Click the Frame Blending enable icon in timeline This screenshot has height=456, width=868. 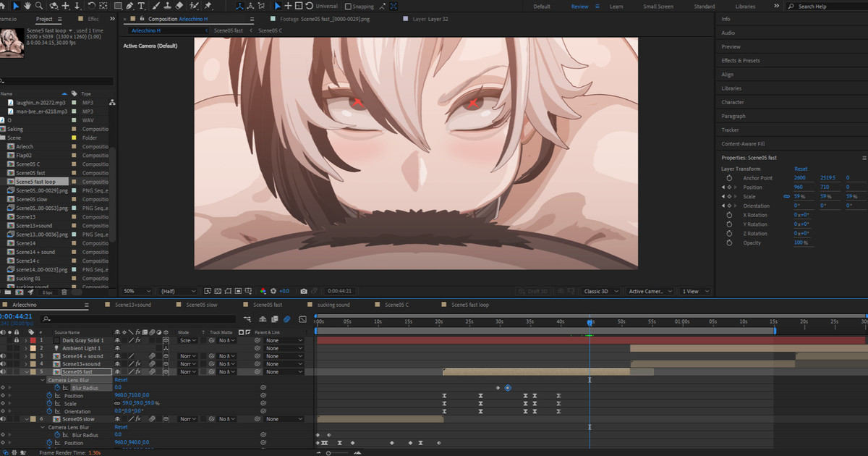[275, 319]
